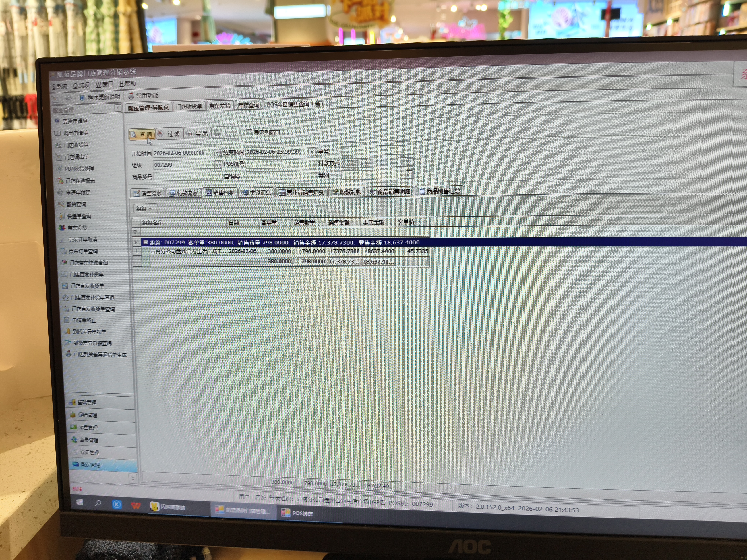Open 京东发货 in the sidebar
The image size is (747, 560).
point(77,228)
